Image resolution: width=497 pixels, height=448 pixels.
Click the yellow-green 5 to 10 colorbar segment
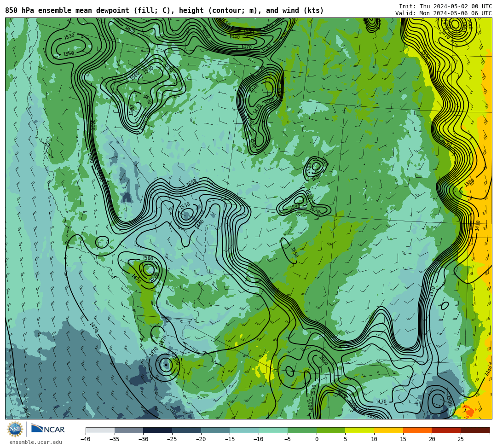point(360,430)
